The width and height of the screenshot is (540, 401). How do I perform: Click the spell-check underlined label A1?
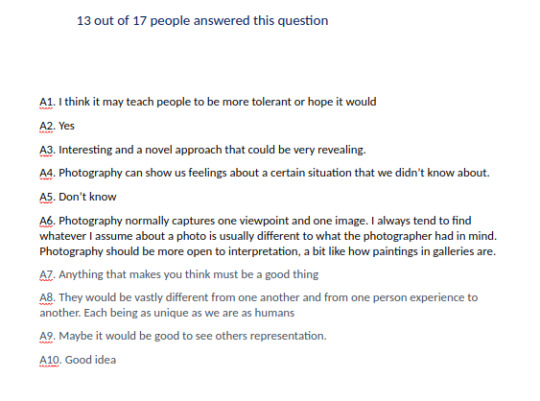(46, 102)
